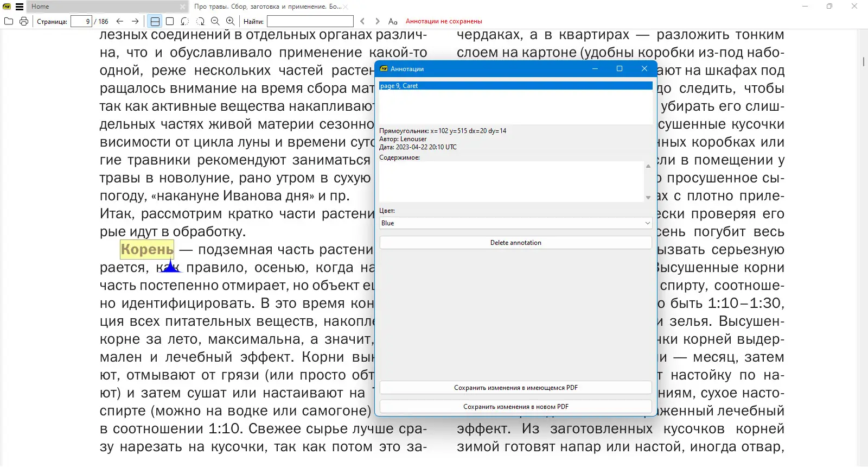The image size is (868, 467).
Task: Click the SumatraPDF app icon
Action: pyautogui.click(x=7, y=7)
